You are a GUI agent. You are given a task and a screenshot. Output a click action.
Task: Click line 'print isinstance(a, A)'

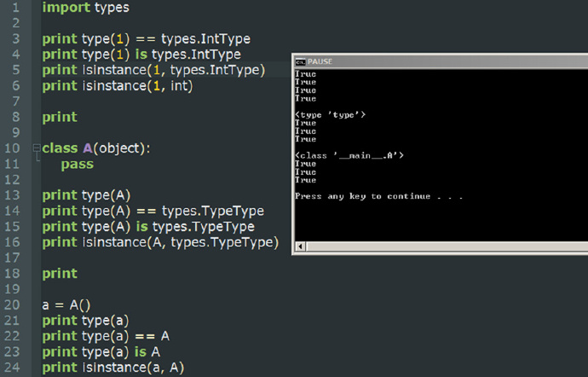113,368
